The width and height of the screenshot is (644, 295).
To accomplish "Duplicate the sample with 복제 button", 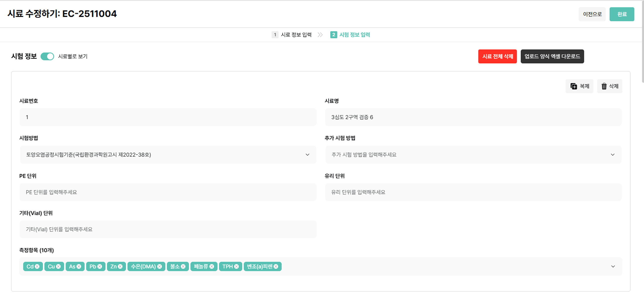I will coord(580,86).
